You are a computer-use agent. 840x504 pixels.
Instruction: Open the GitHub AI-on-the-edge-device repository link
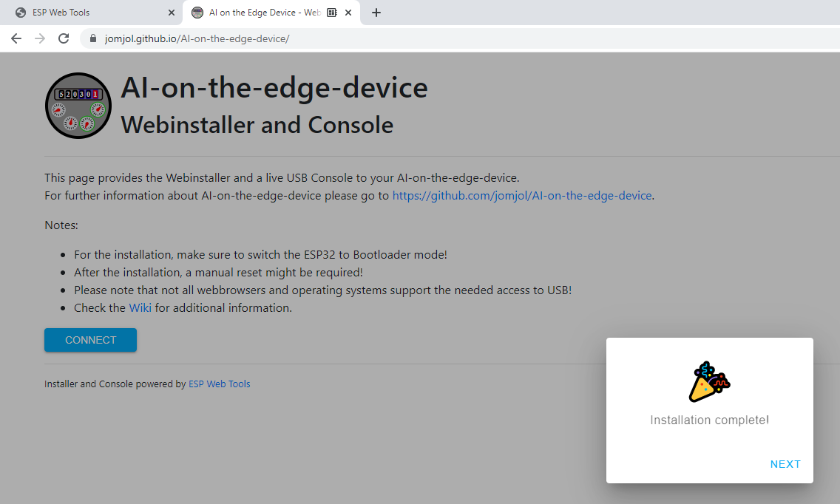[522, 196]
